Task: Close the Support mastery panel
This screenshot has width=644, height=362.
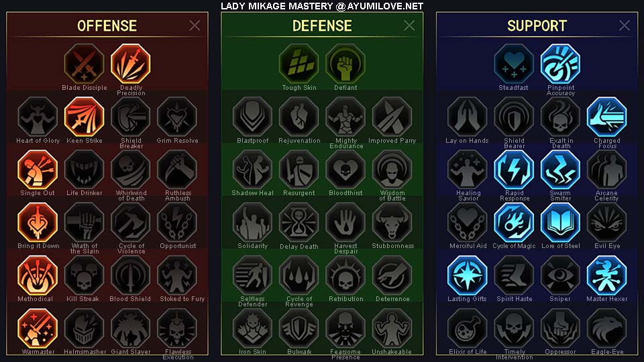Action: coord(625,25)
